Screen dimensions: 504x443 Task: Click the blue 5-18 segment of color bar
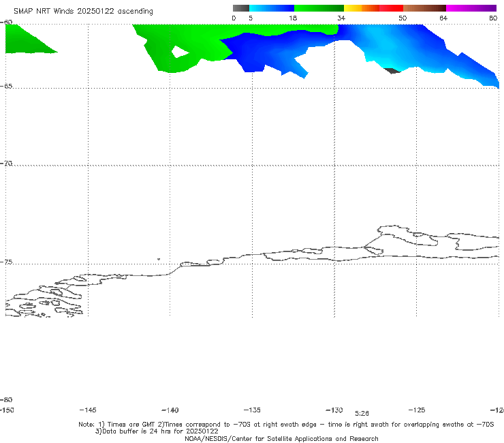point(272,8)
